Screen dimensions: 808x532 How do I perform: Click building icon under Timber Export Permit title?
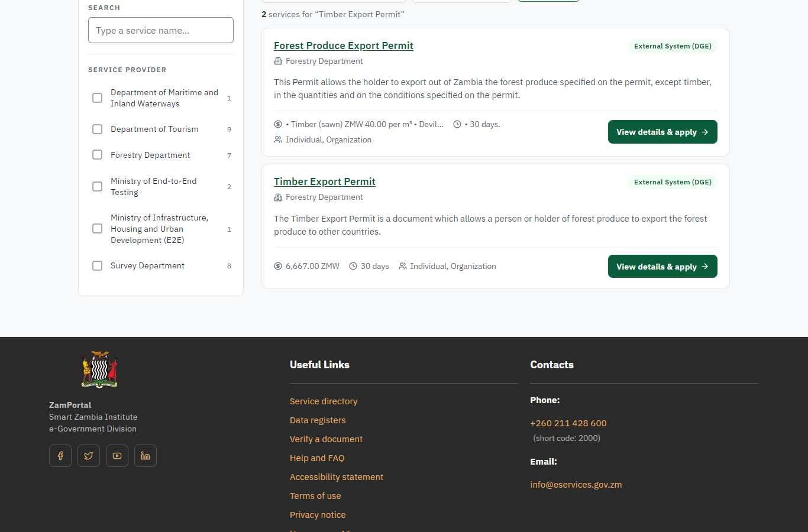pos(278,197)
